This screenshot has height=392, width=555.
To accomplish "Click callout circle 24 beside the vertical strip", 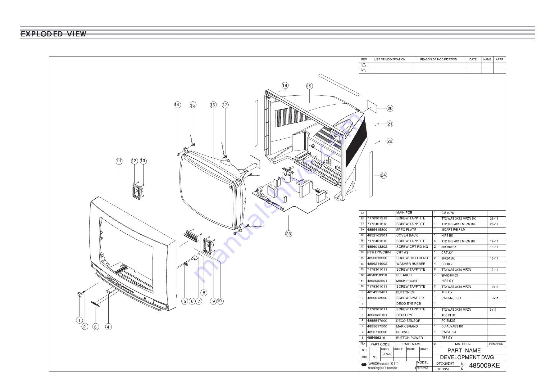I will point(384,175).
